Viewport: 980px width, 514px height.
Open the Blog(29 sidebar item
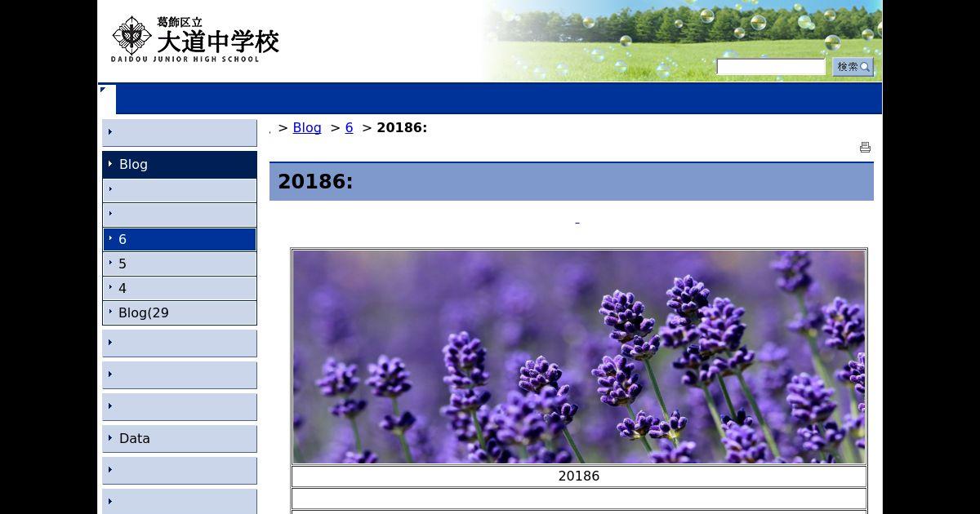tap(180, 312)
